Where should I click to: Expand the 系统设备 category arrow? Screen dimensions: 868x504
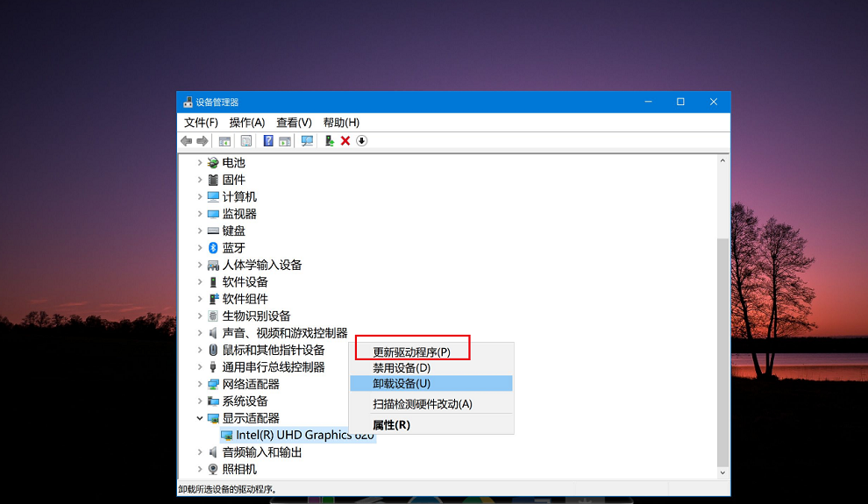(200, 401)
